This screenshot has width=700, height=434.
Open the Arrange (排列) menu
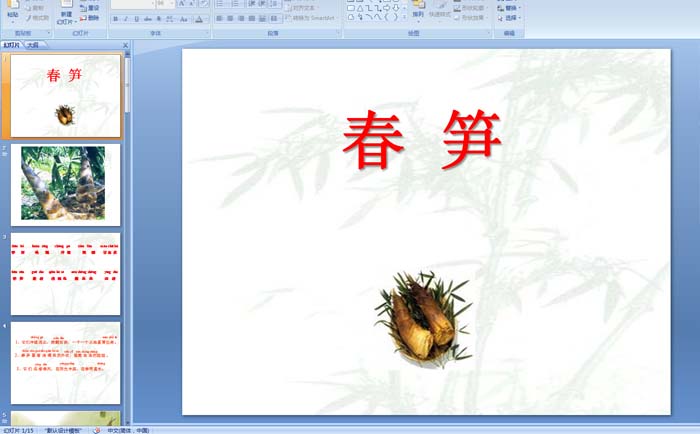point(418,12)
